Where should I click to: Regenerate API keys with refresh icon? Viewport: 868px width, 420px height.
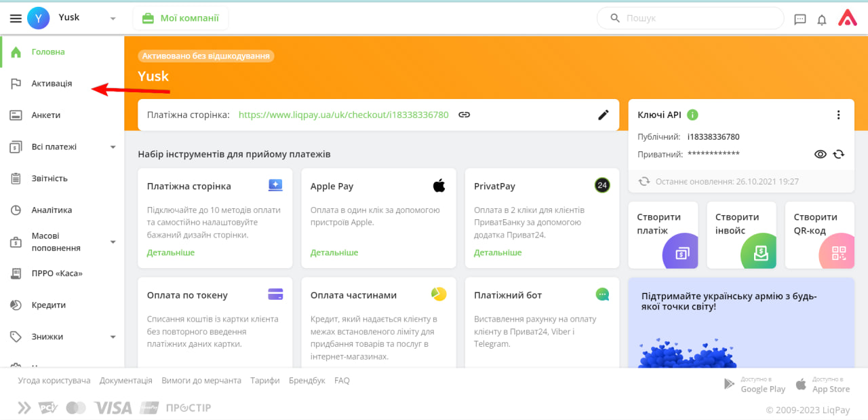pos(839,154)
